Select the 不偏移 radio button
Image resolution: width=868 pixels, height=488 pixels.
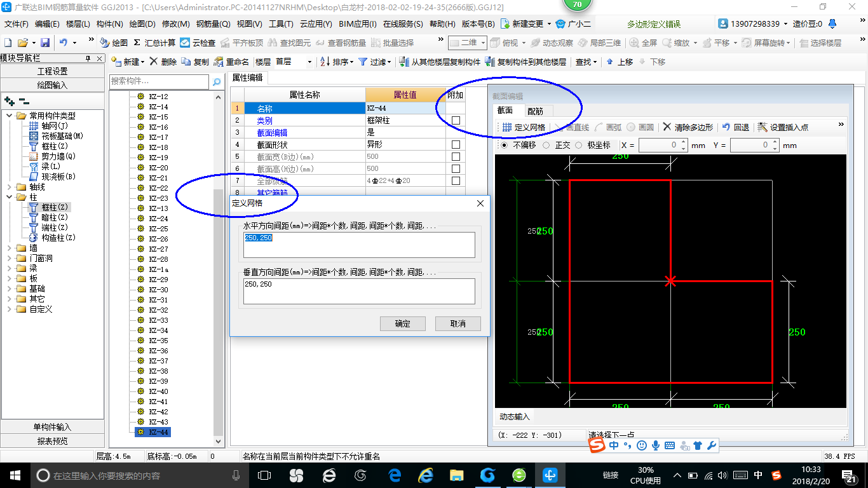coord(505,145)
